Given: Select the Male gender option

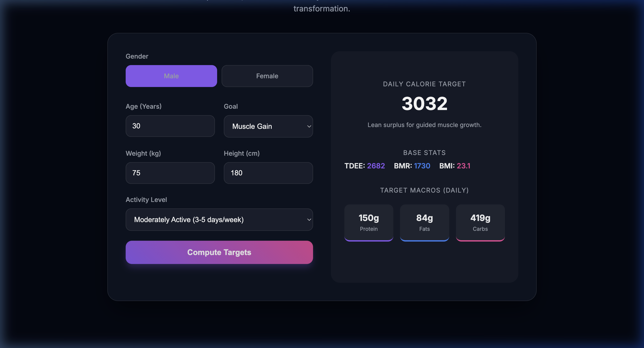Looking at the screenshot, I should click(x=171, y=76).
